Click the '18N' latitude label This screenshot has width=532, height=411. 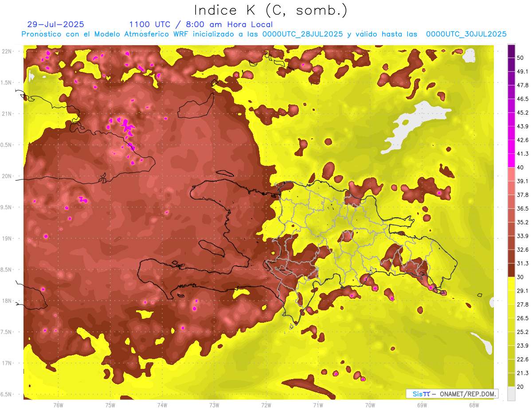(7, 301)
